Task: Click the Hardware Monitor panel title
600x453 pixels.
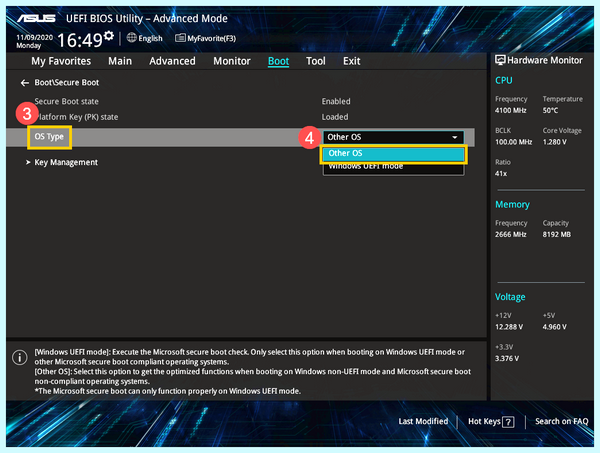Action: pyautogui.click(x=545, y=60)
